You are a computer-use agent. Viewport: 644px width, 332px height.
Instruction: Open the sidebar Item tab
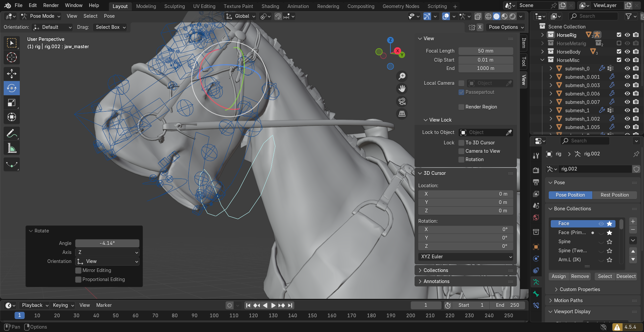point(524,43)
